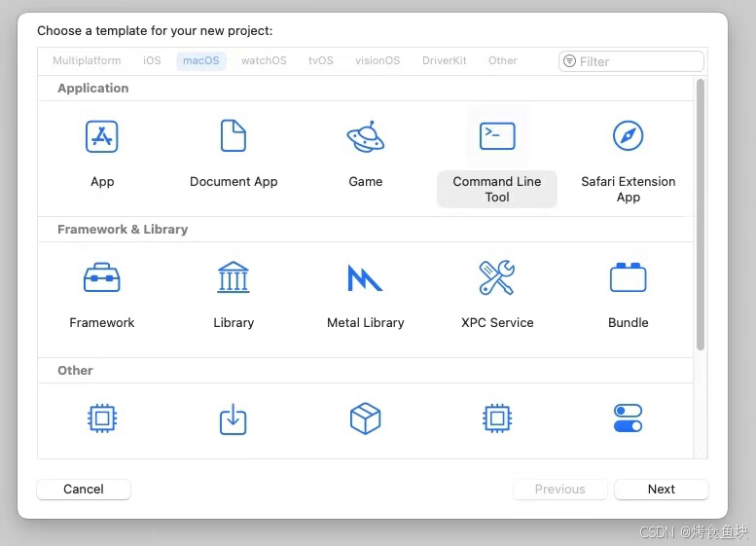Screen dimensions: 756x546
Task: Click the Command Line Tool label
Action: (x=497, y=189)
